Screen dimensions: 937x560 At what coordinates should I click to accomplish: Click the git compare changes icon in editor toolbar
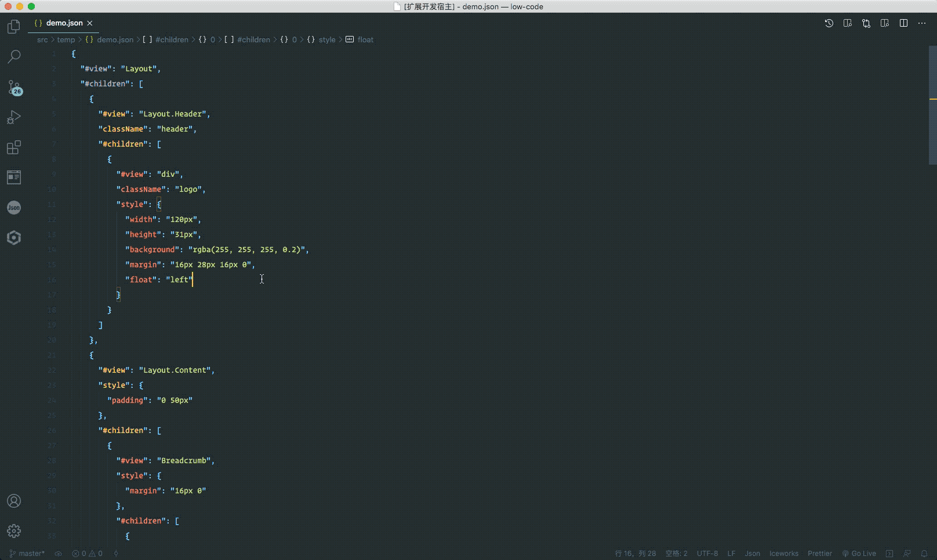click(x=866, y=23)
